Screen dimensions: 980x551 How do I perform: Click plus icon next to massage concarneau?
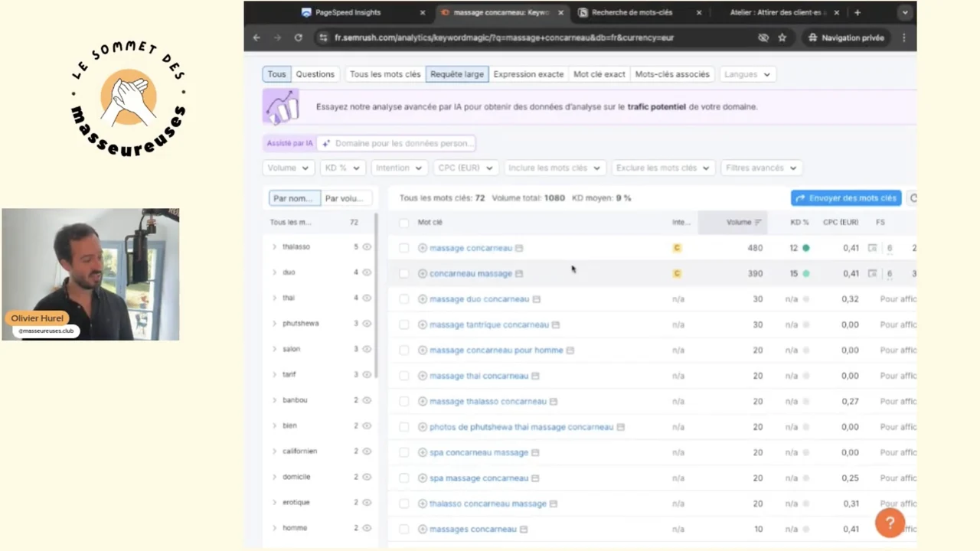pyautogui.click(x=423, y=248)
